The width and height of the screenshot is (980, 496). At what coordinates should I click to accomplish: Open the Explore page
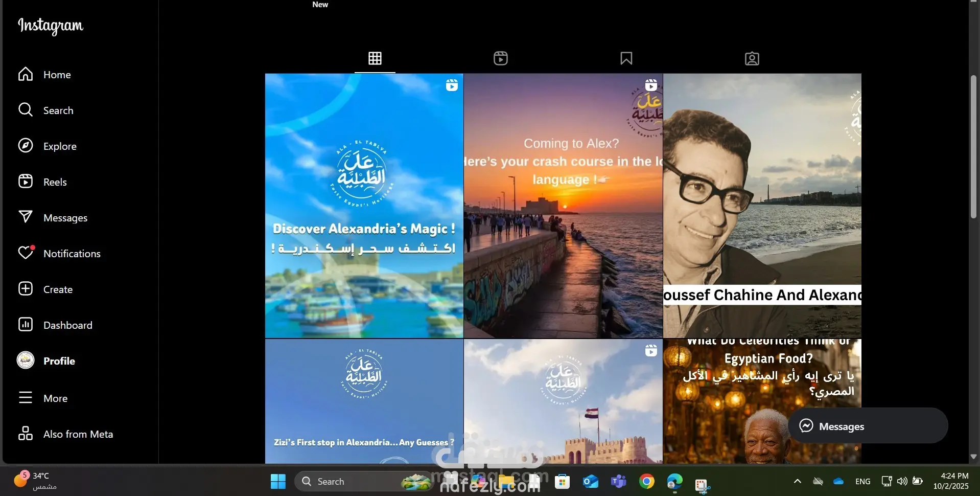click(x=60, y=146)
